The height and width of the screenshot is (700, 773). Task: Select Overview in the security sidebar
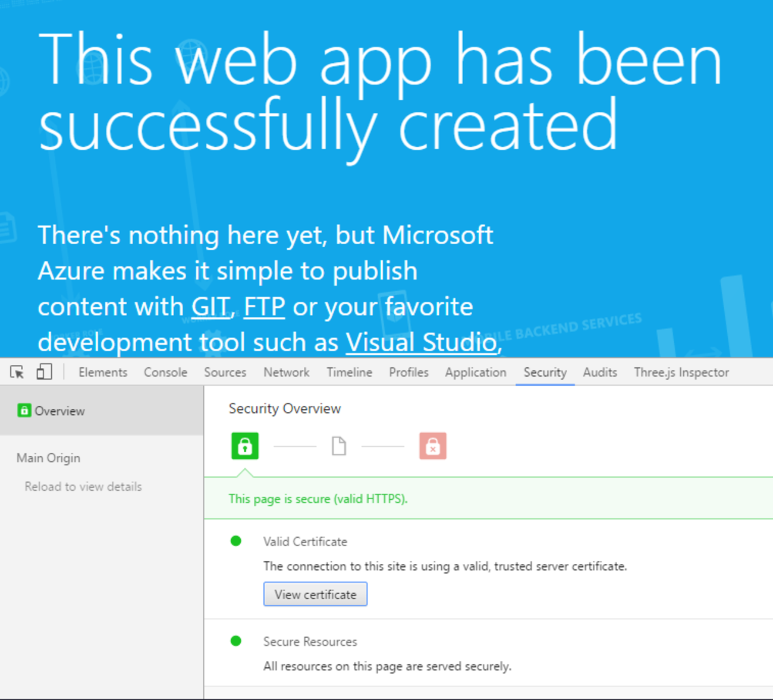(x=102, y=411)
